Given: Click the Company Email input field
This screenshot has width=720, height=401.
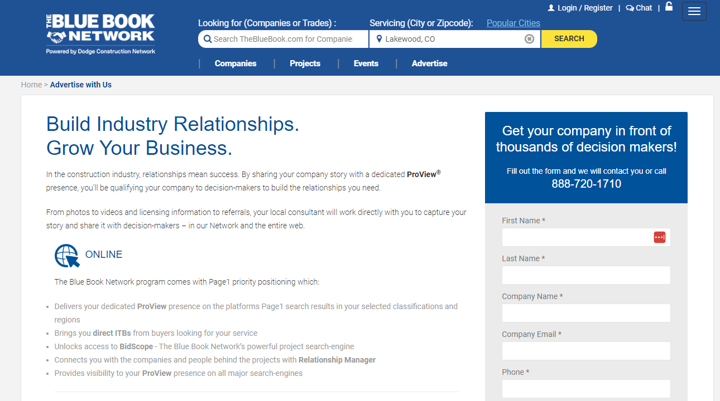Looking at the screenshot, I should coord(585,351).
